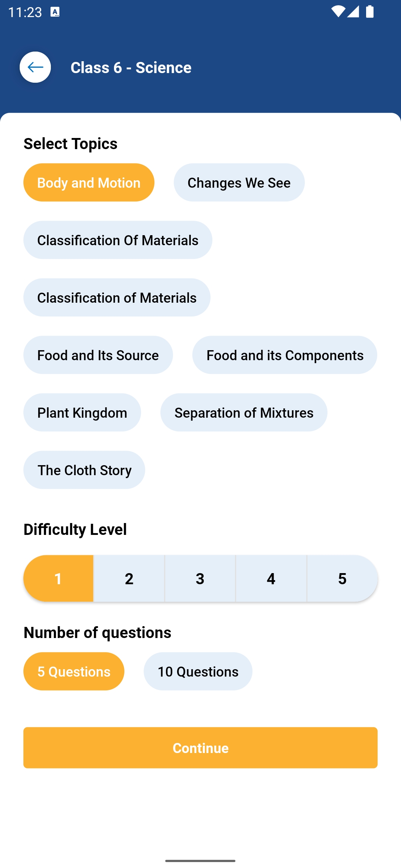401x868 pixels.
Task: Tap the battery icon in status bar
Action: click(x=369, y=11)
